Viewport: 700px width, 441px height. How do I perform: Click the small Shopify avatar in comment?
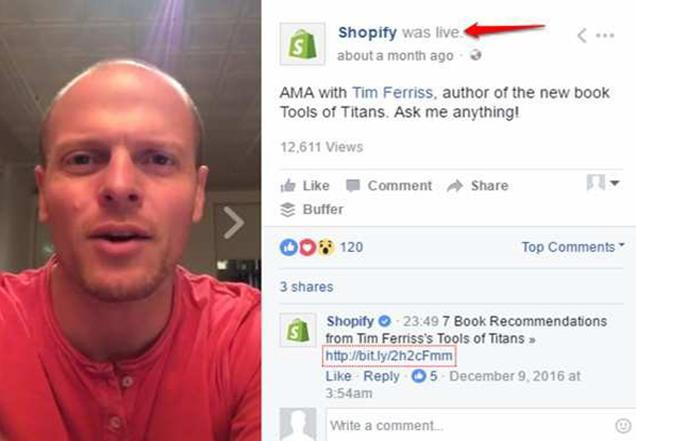click(x=298, y=330)
